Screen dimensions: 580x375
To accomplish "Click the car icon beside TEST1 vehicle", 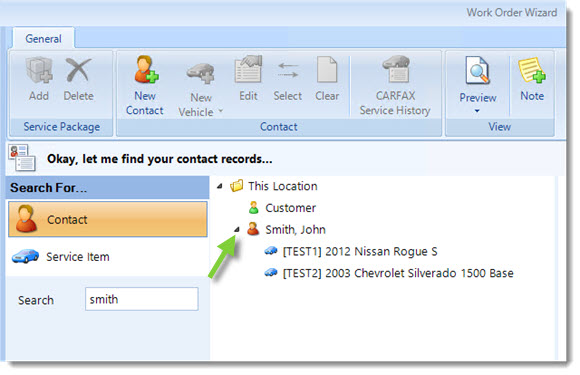I will click(271, 251).
